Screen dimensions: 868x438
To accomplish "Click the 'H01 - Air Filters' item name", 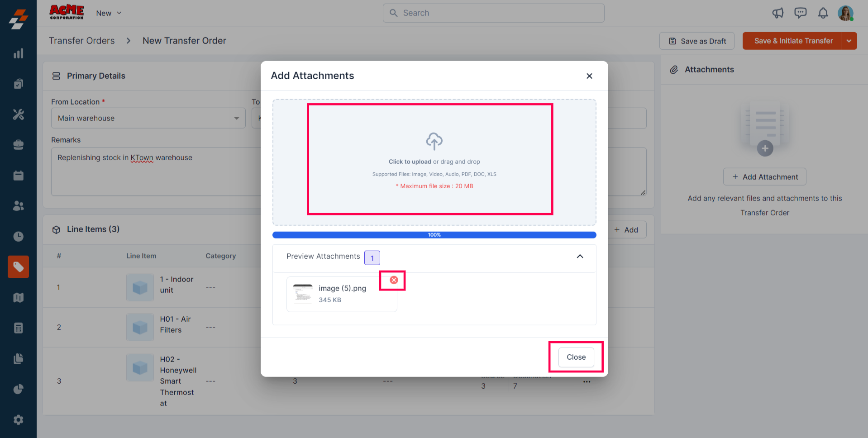I will (176, 324).
